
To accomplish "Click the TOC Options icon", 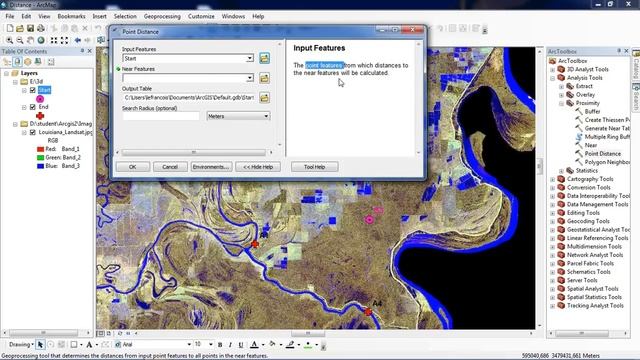I will (51, 62).
